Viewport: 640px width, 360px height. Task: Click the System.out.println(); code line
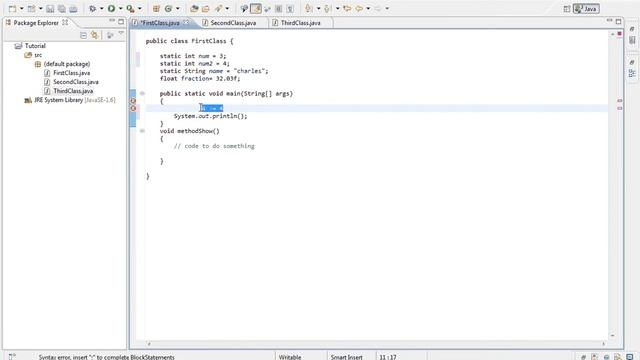pos(211,116)
